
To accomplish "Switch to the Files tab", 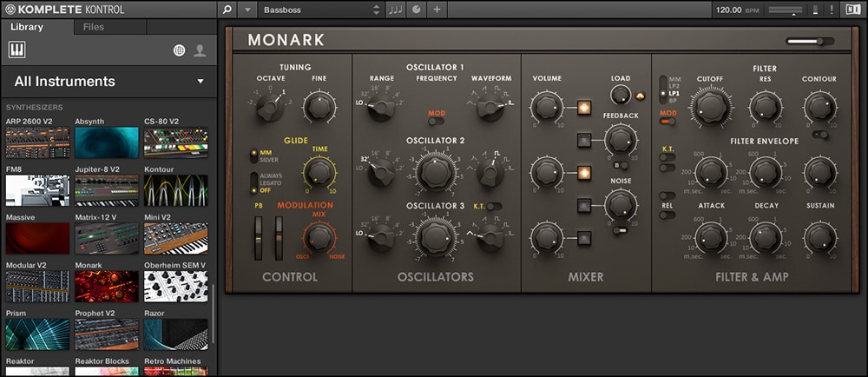I will (93, 27).
